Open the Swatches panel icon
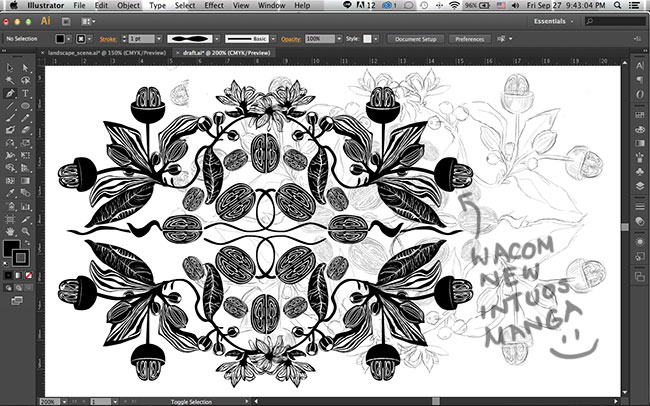Image resolution: width=650 pixels, height=406 pixels. [640, 115]
